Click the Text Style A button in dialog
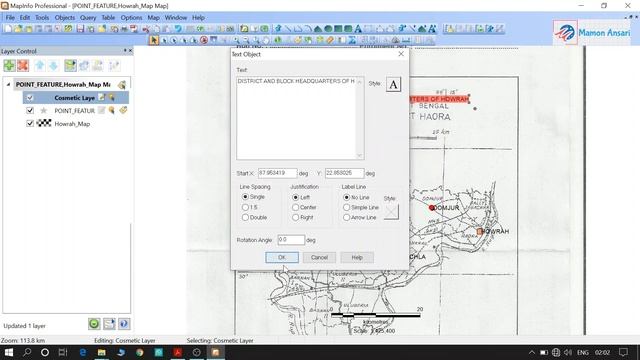 (x=393, y=84)
